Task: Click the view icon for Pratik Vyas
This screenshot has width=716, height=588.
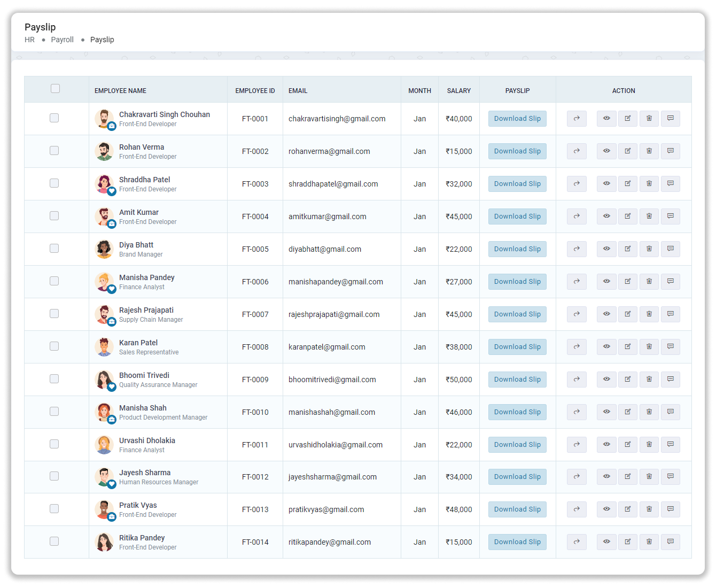Action: (x=606, y=509)
